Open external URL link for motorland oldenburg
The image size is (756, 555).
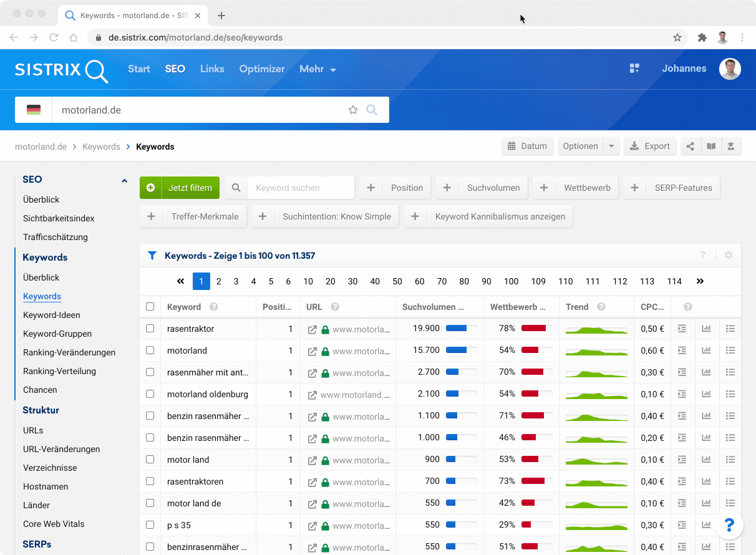pyautogui.click(x=313, y=394)
